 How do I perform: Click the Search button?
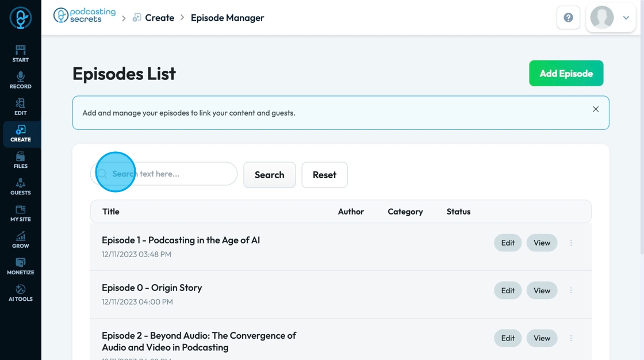269,175
